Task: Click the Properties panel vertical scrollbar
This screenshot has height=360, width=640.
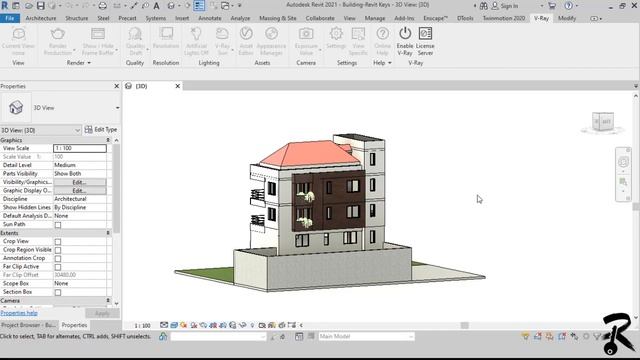Action: (x=116, y=188)
